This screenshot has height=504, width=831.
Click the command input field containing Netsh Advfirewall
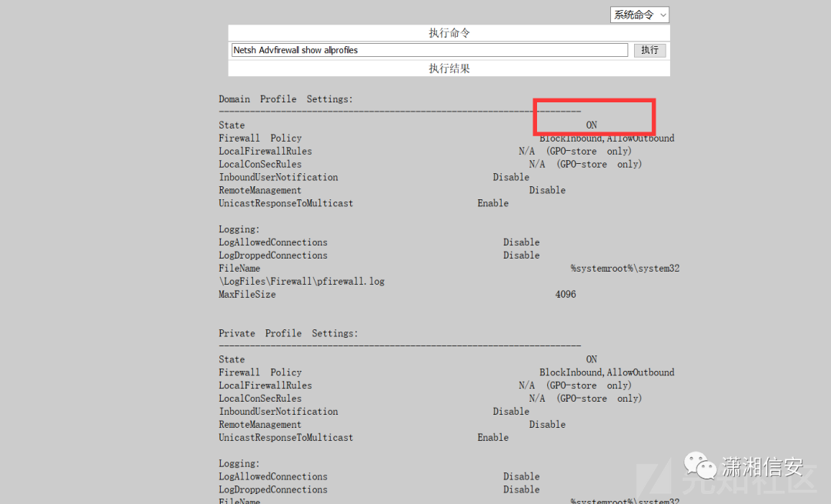[429, 50]
